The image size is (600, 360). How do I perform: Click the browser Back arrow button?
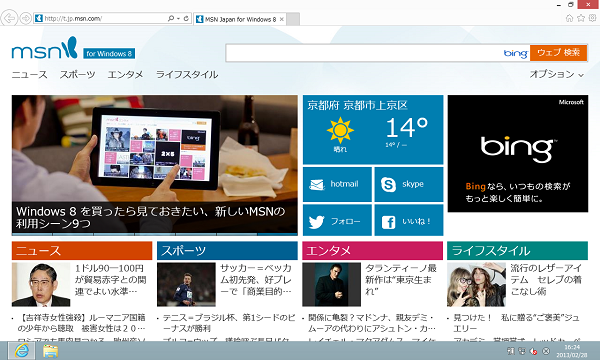9,18
